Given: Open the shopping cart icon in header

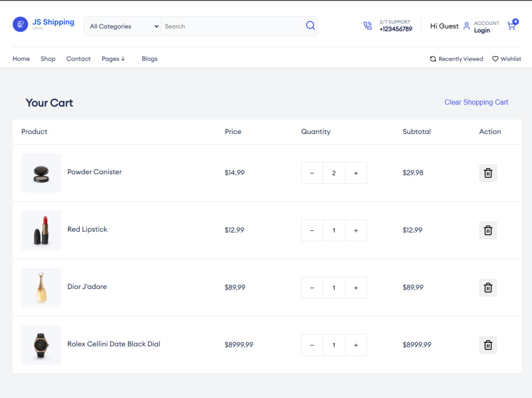Looking at the screenshot, I should pyautogui.click(x=512, y=25).
